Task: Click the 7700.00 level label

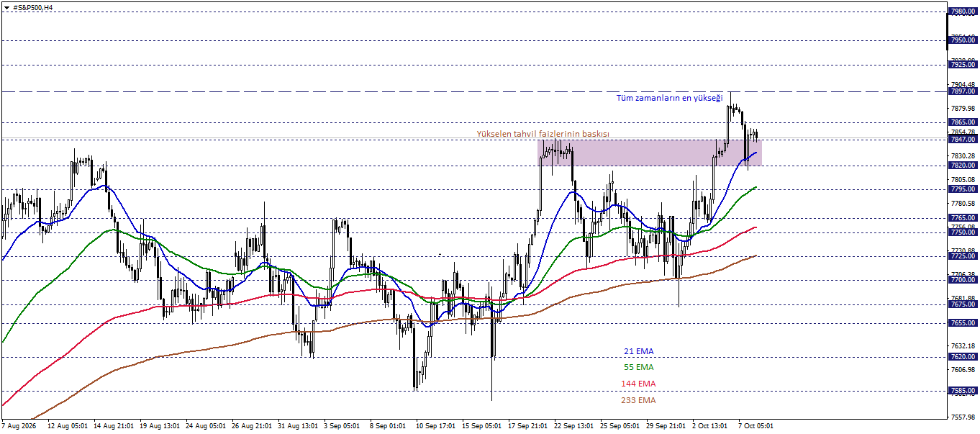Action: pos(963,280)
